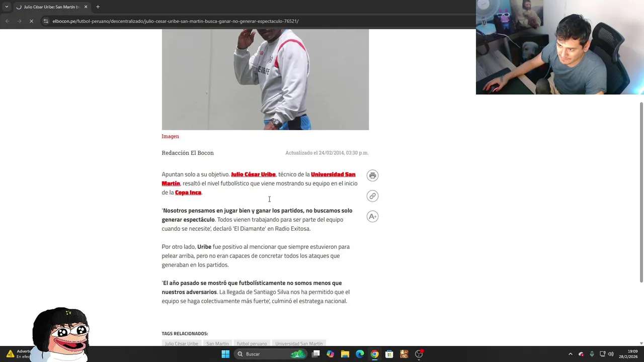Open a new browser tab
The width and height of the screenshot is (644, 362).
coord(98,7)
